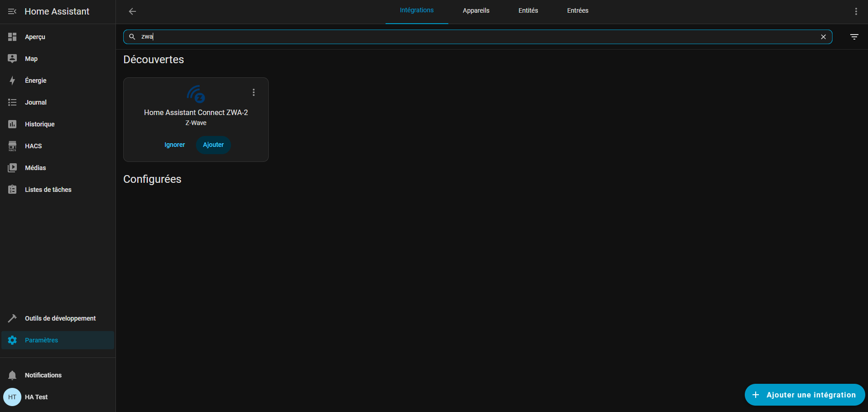Image resolution: width=868 pixels, height=412 pixels.
Task: Select the Journal sidebar label
Action: pos(35,102)
